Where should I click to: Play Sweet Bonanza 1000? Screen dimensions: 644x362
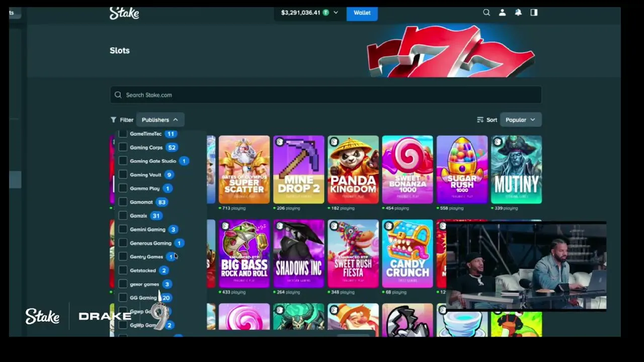click(408, 169)
